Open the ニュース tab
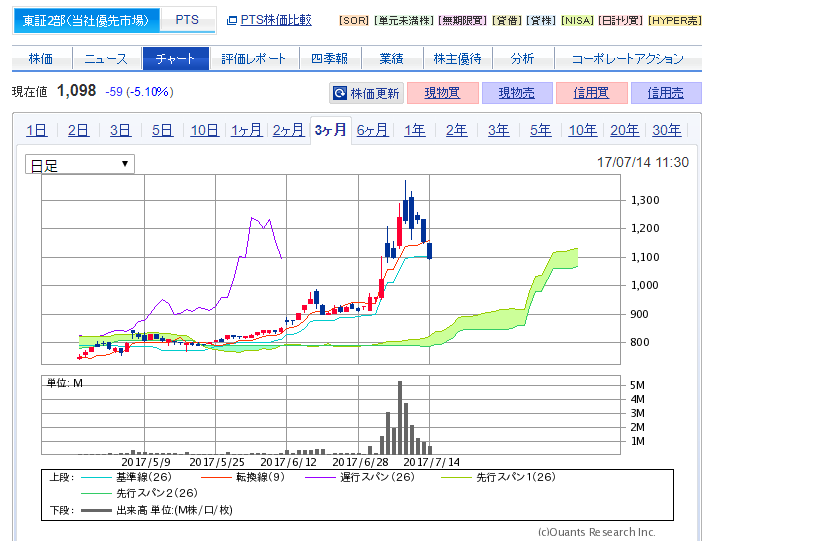 tap(107, 58)
